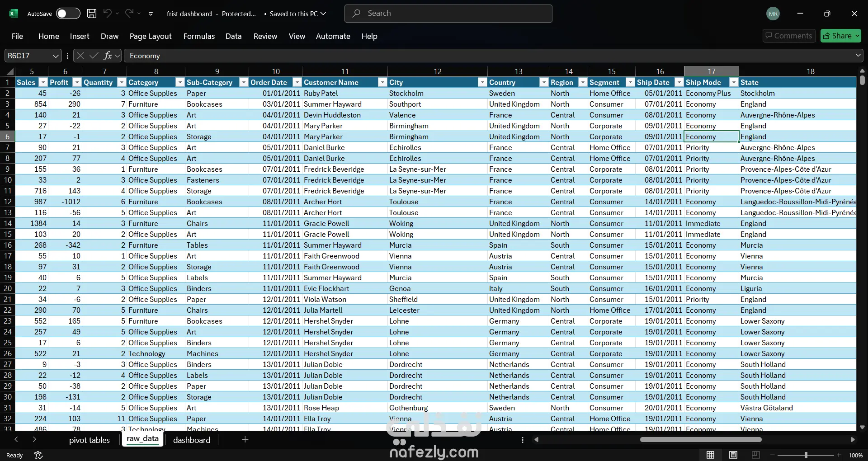The height and width of the screenshot is (461, 868).
Task: Open the City column filter dropdown
Action: coord(482,82)
